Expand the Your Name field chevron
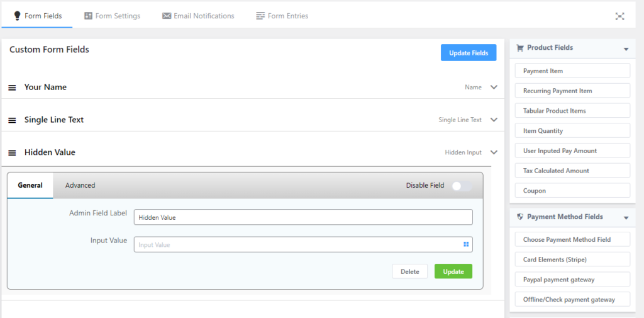Image resolution: width=644 pixels, height=318 pixels. click(494, 87)
